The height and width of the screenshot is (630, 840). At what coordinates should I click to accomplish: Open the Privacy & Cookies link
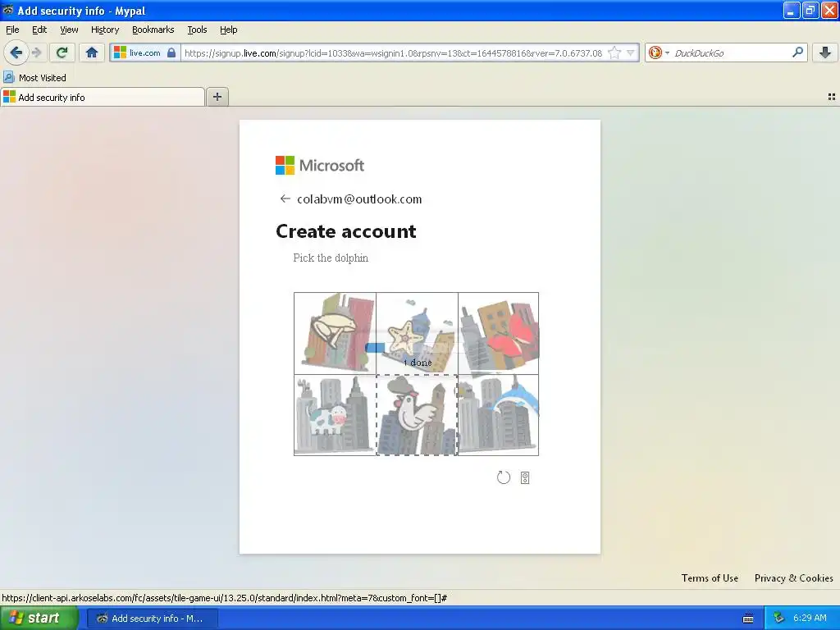(793, 578)
